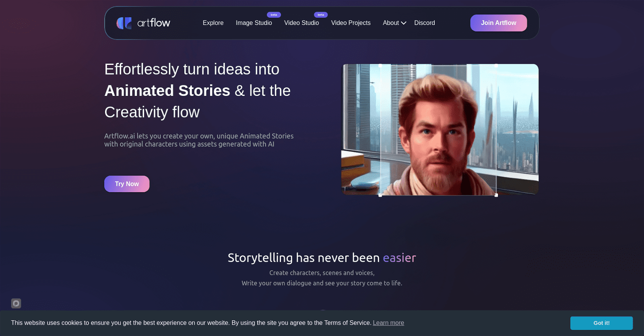Click the Artflow logo icon
Screen dimensions: 644x336
[124, 23]
